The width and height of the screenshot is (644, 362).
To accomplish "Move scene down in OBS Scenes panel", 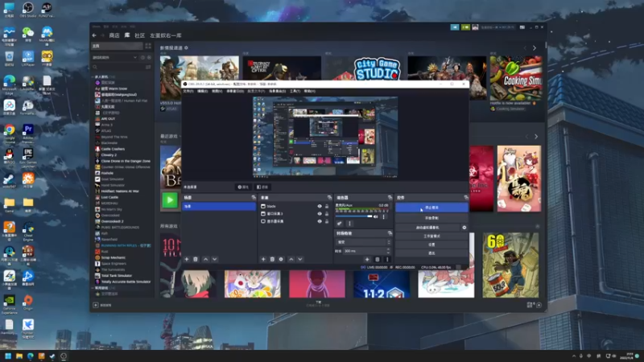I will (x=214, y=259).
